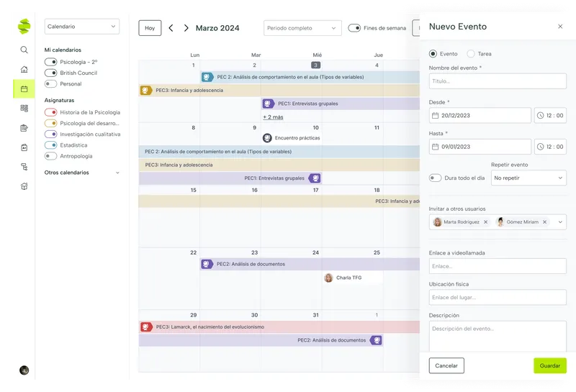Open PEC3: Lamarck event bar
The height and width of the screenshot is (392, 576).
coord(279,327)
